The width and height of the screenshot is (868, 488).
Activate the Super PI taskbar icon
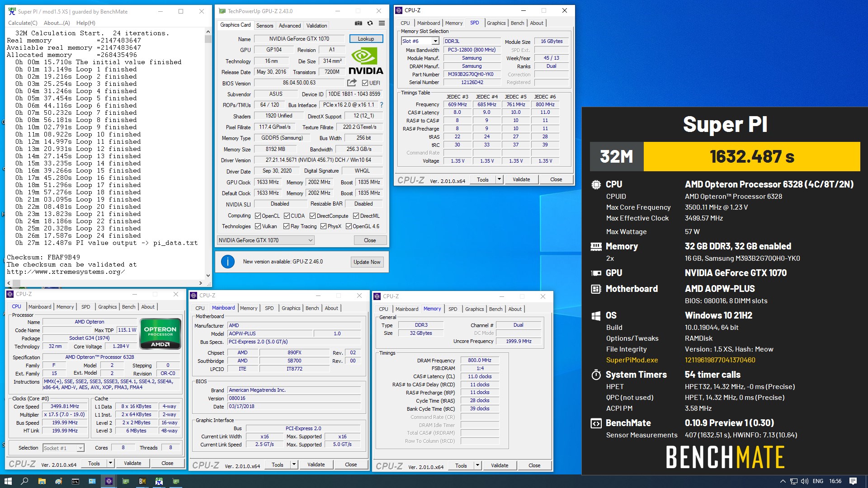coord(159,481)
